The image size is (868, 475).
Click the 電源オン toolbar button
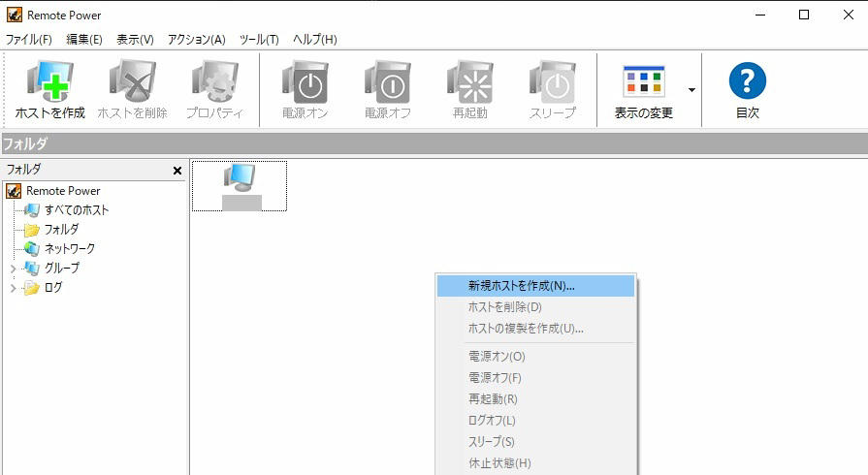(305, 90)
